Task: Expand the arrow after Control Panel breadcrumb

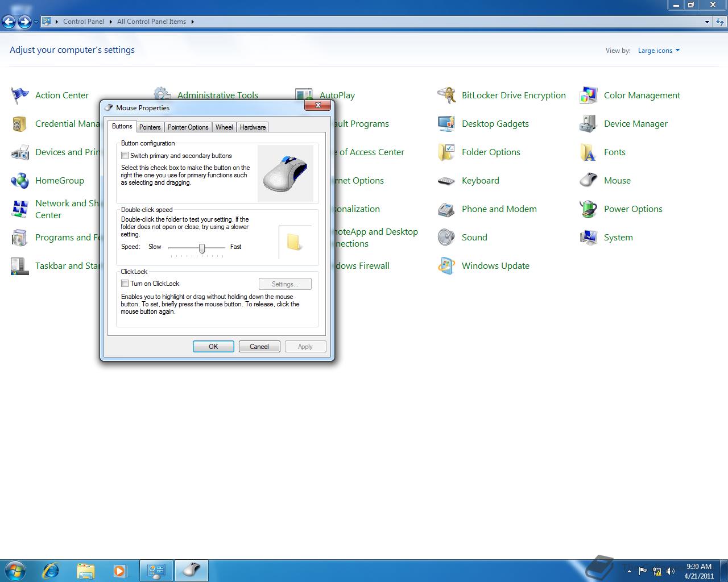Action: (x=110, y=22)
